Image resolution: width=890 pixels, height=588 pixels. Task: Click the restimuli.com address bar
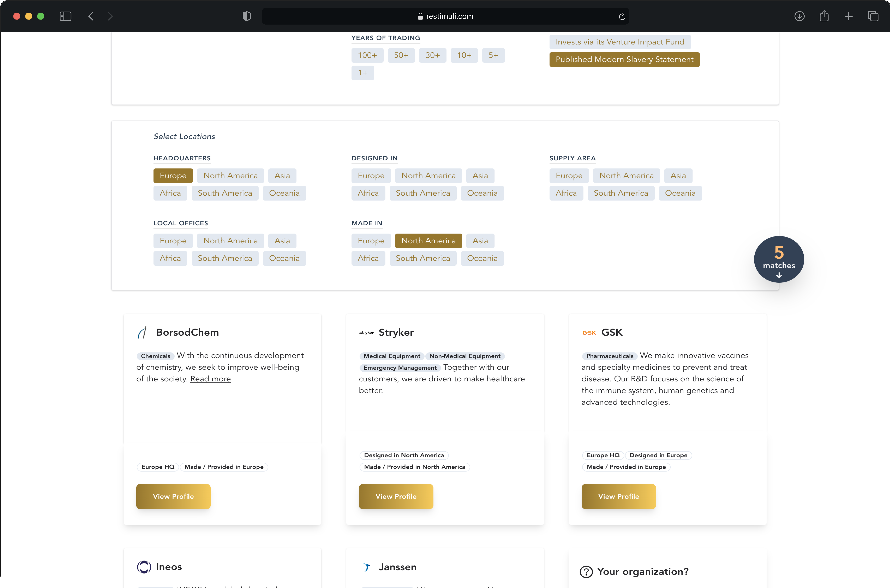click(x=445, y=16)
